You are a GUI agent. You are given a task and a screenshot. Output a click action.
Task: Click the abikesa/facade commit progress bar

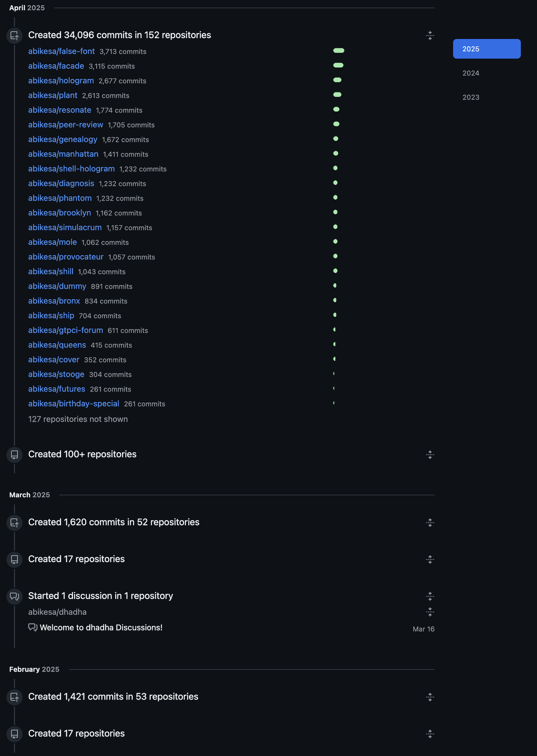coord(338,65)
